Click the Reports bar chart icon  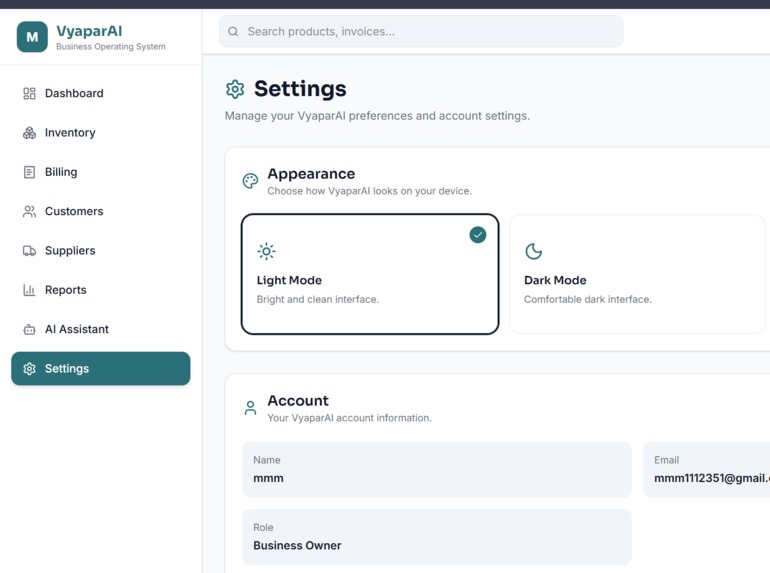coord(29,290)
